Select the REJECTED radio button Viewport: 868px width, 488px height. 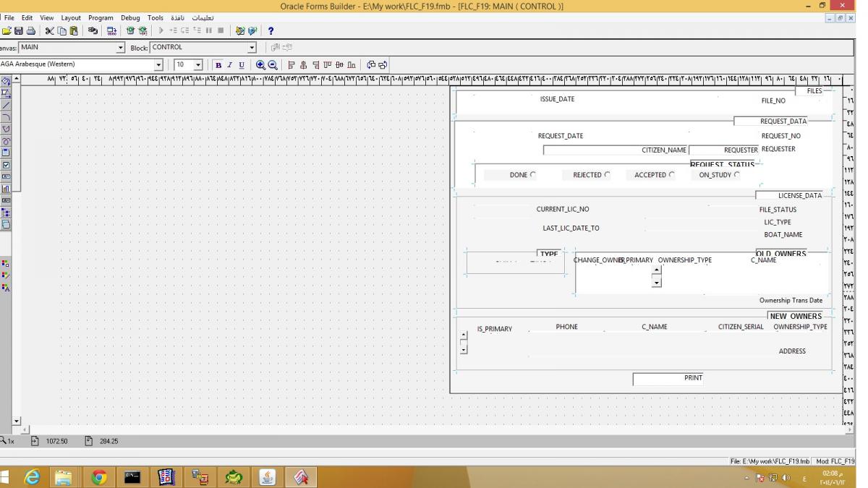coord(607,174)
